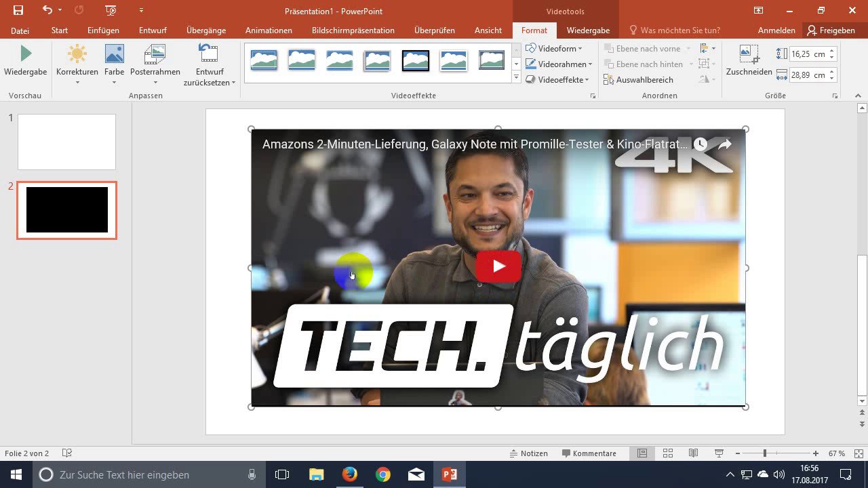Open the Videoeffekte dropdown
Image resolution: width=868 pixels, height=488 pixels.
557,80
